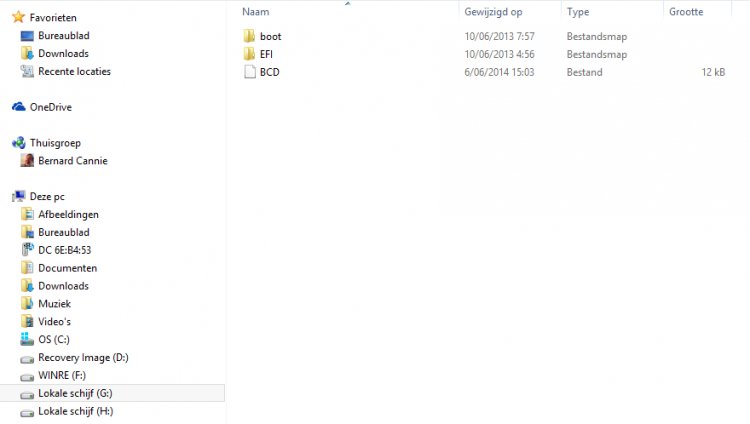Select Deze pc in navigation pane
This screenshot has width=750, height=424.
(47, 197)
